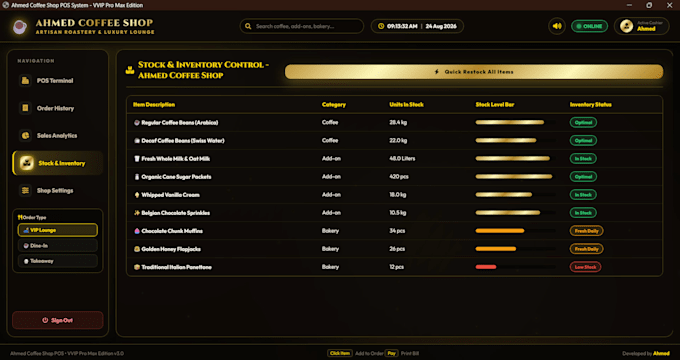This screenshot has height=360, width=680.
Task: Click the Decaf Coffee Beans row icon
Action: [137, 141]
